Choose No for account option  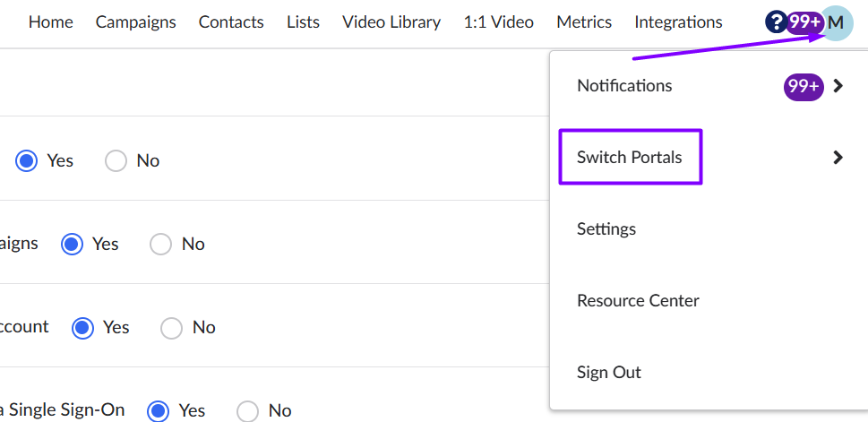point(172,328)
